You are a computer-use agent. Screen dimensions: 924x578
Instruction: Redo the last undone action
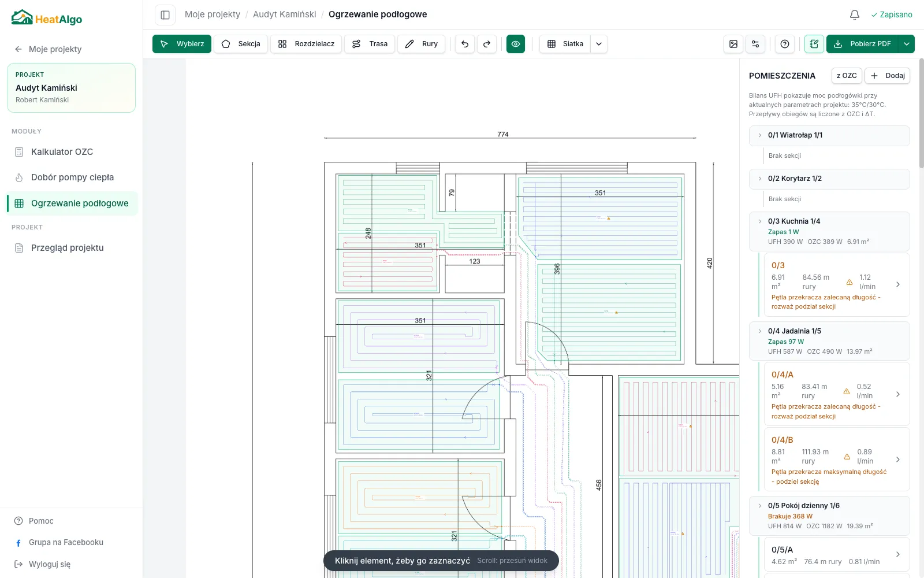click(x=487, y=44)
